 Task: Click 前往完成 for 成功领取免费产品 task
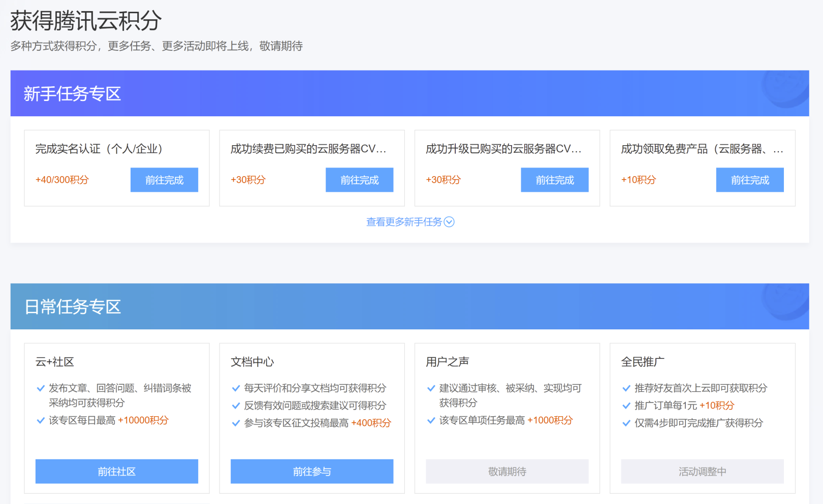point(749,180)
